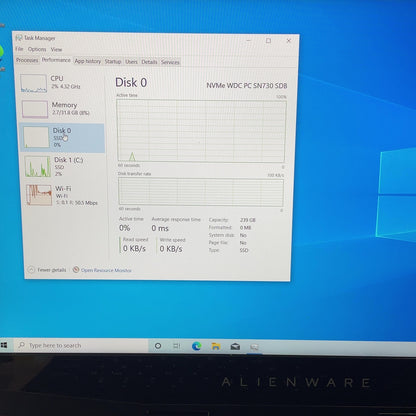The height and width of the screenshot is (416, 416).
Task: Select the Wi-Fi performance entry
Action: (66, 195)
